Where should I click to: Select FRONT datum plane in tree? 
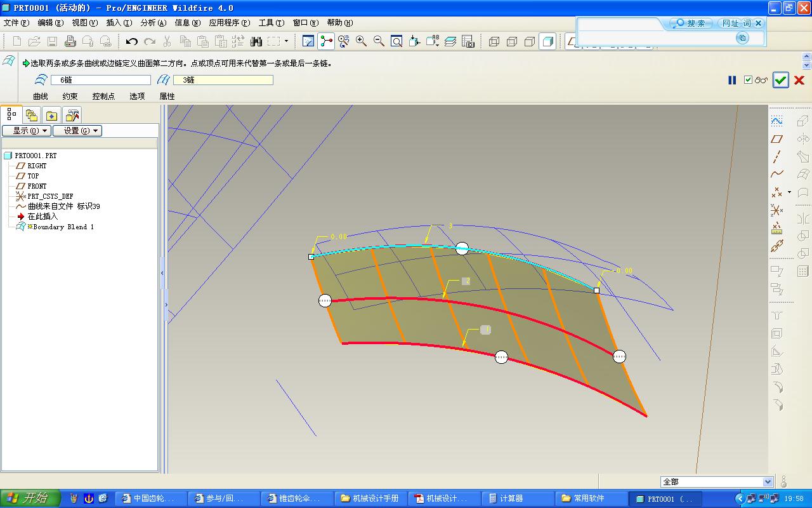click(x=32, y=186)
